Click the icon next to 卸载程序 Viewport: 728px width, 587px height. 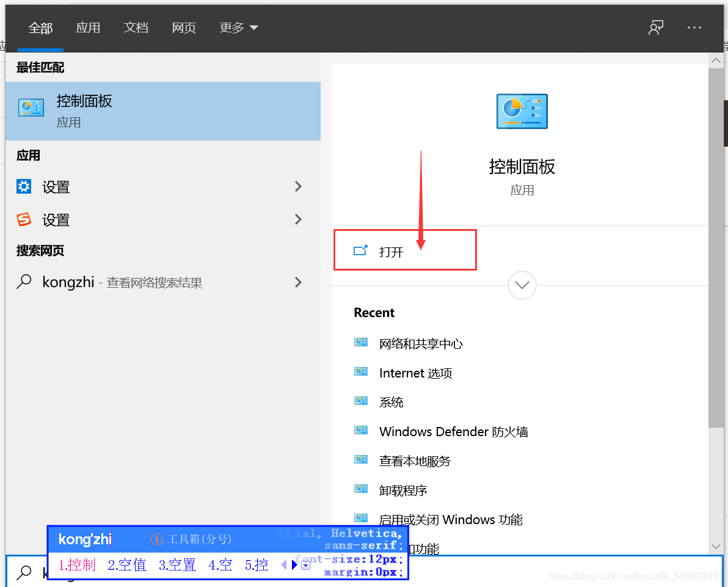361,489
